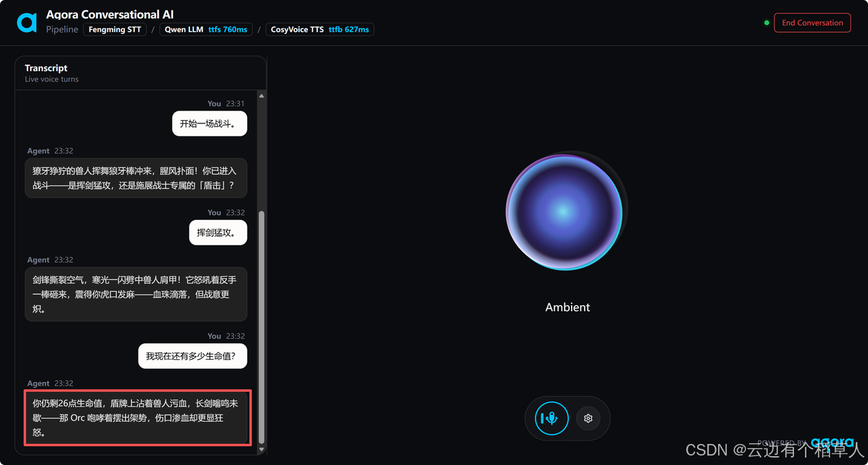Click the Live voice turns subtitle

[52, 79]
